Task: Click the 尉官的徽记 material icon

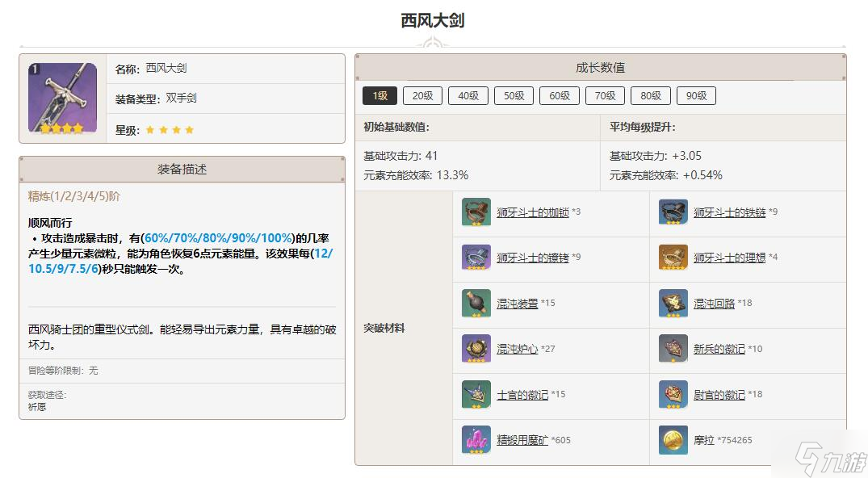Action: tap(673, 395)
